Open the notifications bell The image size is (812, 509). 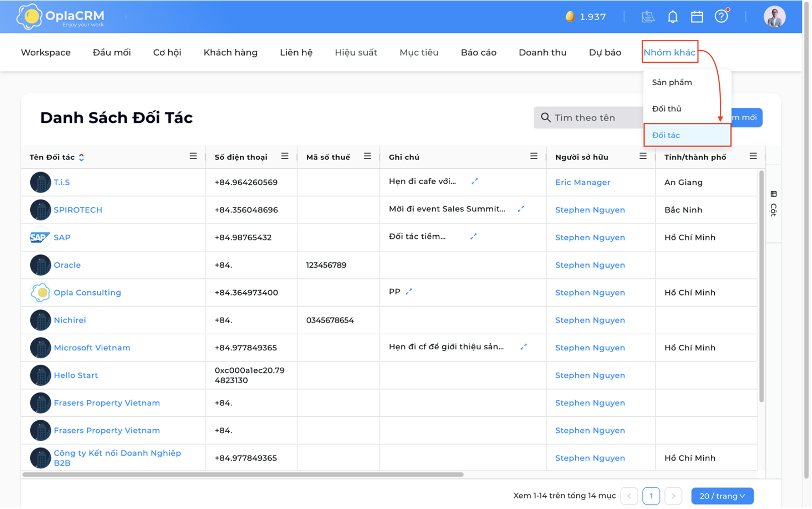672,17
